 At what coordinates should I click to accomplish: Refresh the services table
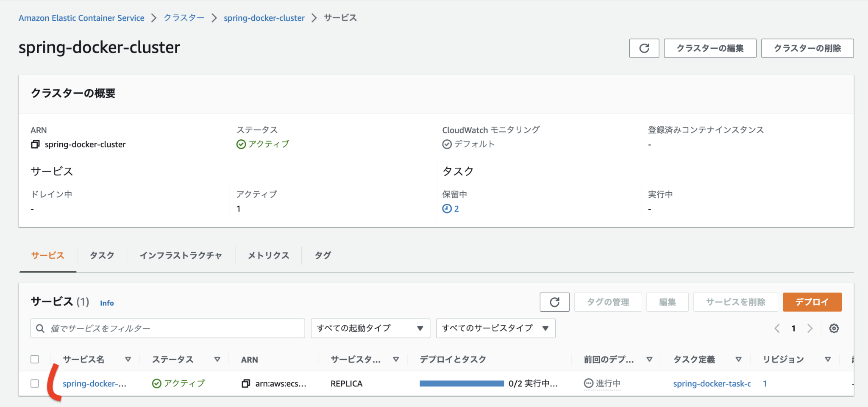(554, 302)
